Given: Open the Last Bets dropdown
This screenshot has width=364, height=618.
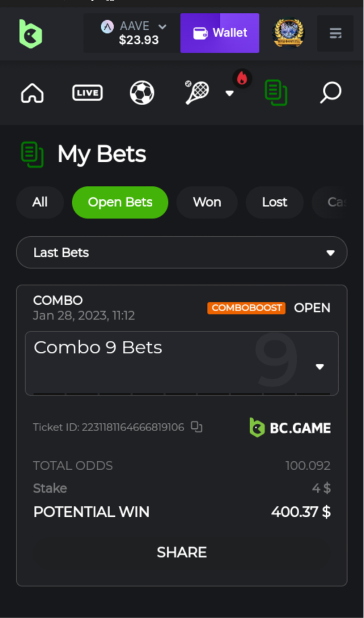Looking at the screenshot, I should [182, 252].
